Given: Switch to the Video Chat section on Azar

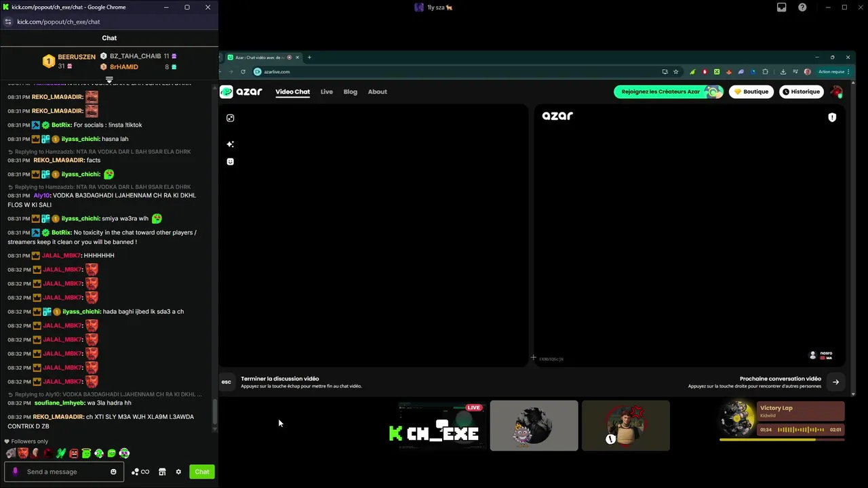Looking at the screenshot, I should pyautogui.click(x=292, y=91).
